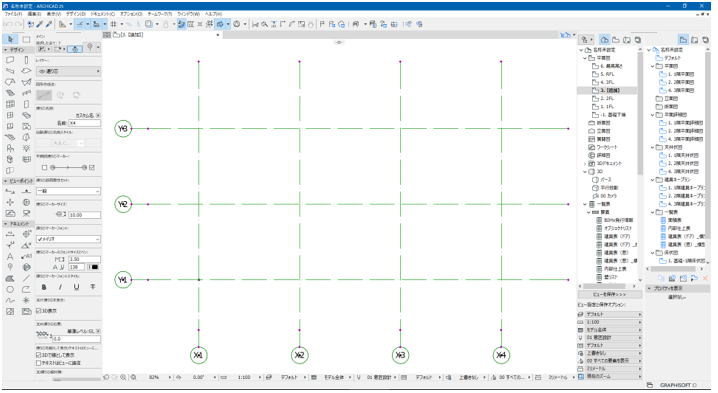Select 断面図 in the project map
718x393 pixels.
tap(603, 123)
